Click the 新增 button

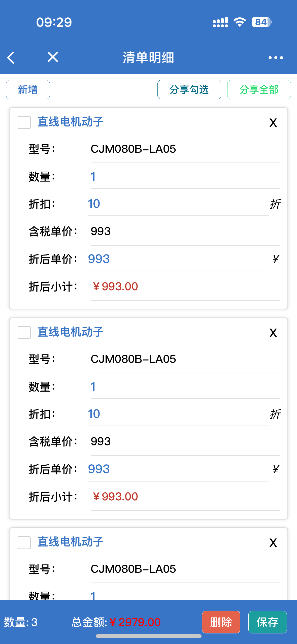(28, 90)
